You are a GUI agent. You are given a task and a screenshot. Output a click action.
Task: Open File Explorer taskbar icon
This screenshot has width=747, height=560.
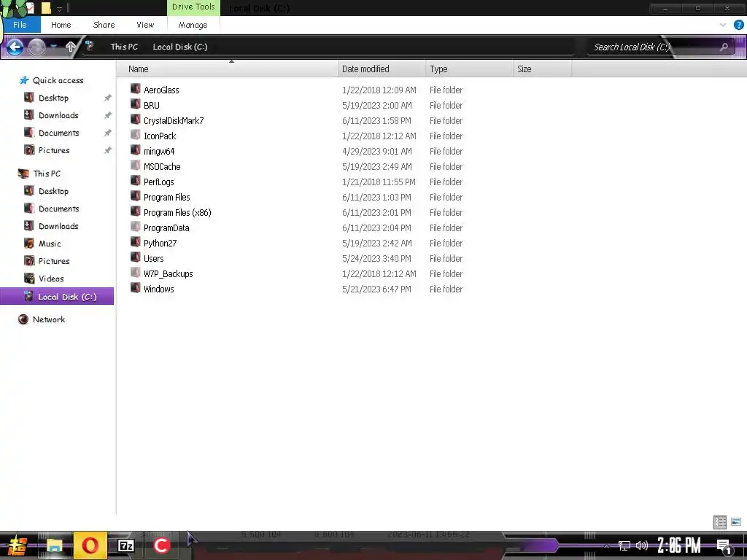(54, 545)
